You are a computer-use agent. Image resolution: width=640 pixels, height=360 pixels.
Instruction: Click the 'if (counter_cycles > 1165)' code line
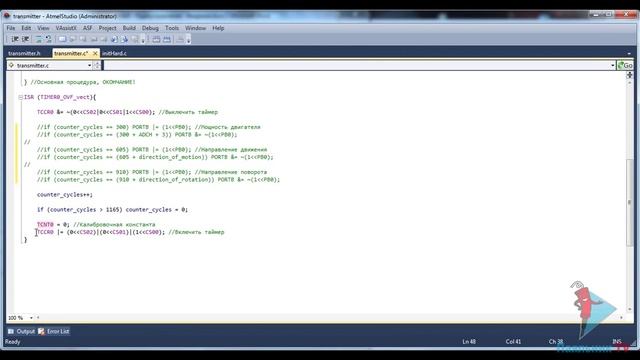click(x=112, y=210)
